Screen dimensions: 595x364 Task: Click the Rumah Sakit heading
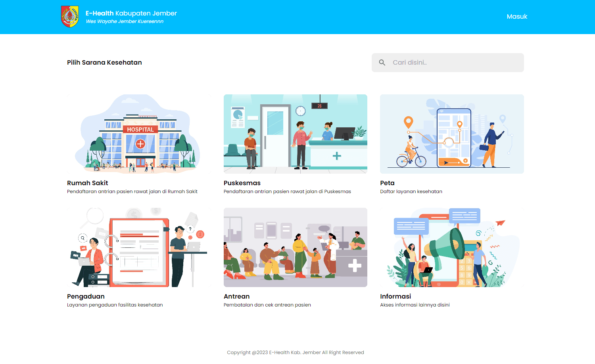point(87,183)
